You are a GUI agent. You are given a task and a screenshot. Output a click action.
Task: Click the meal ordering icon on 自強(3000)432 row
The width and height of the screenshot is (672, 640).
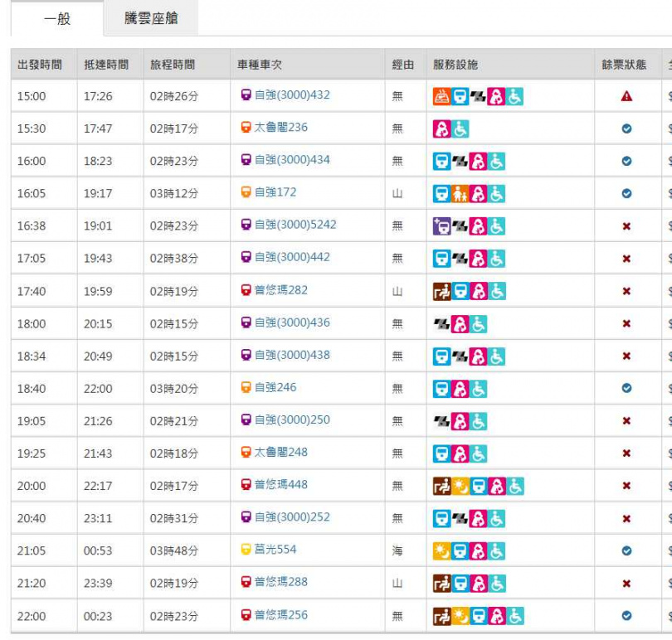[441, 95]
